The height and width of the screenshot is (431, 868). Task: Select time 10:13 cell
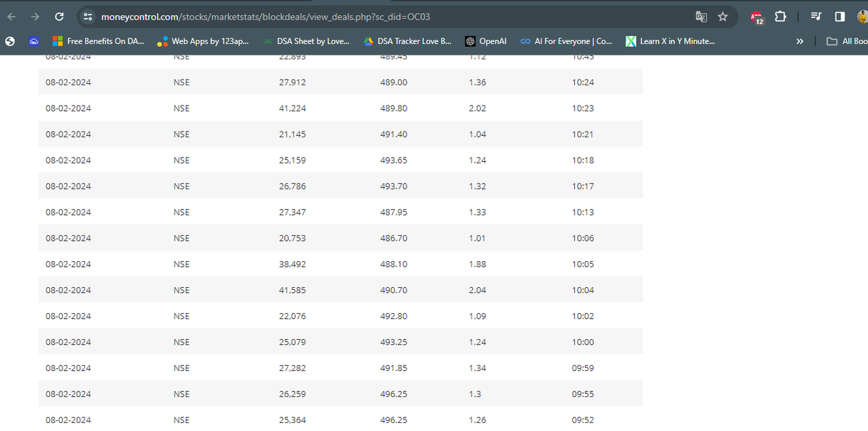pos(582,213)
